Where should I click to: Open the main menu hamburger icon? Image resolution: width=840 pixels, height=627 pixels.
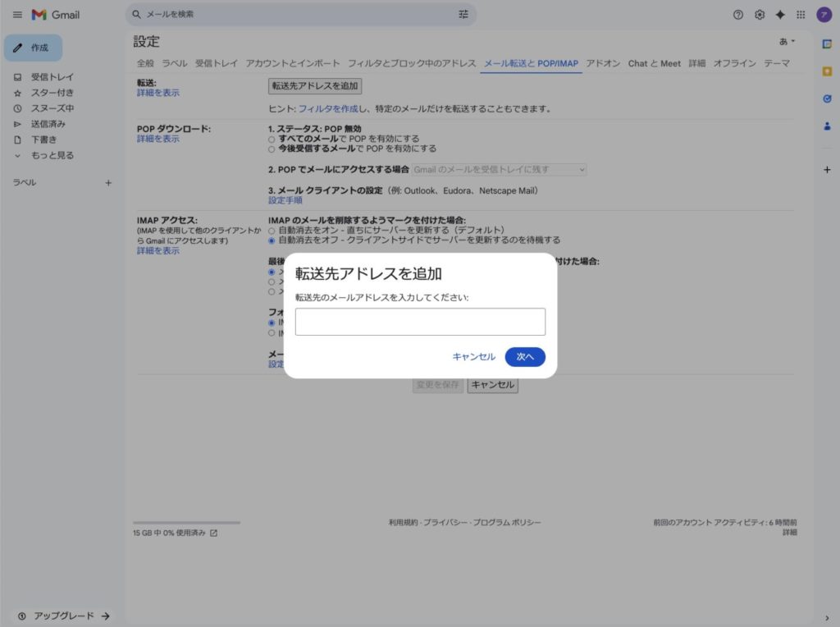[x=17, y=15]
